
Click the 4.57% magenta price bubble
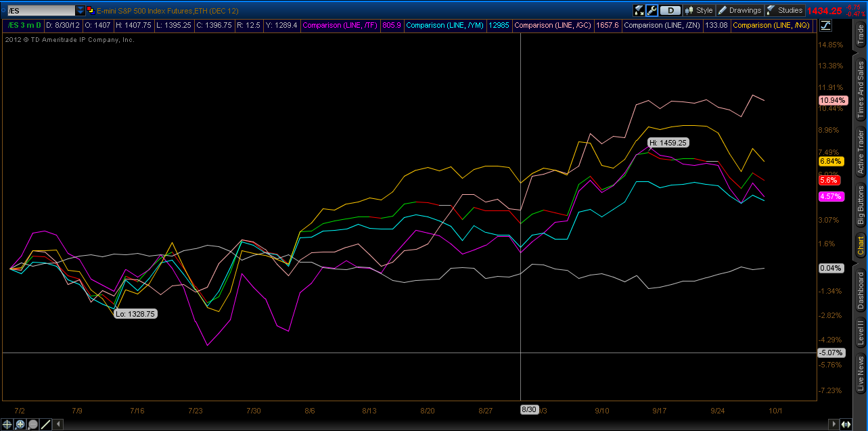coord(830,196)
